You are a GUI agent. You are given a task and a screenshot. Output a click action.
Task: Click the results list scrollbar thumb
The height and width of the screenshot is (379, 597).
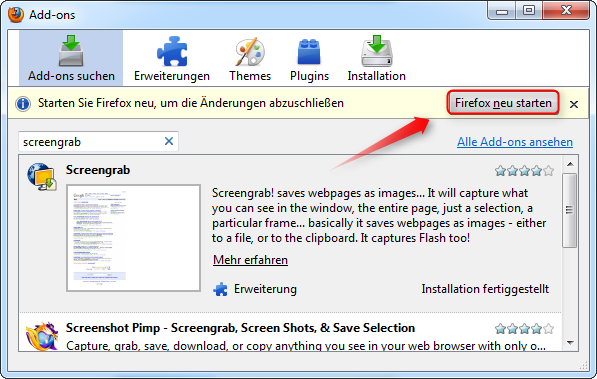570,210
